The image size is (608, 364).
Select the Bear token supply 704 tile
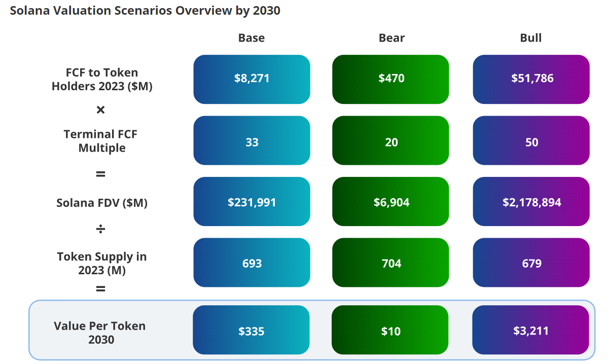390,263
